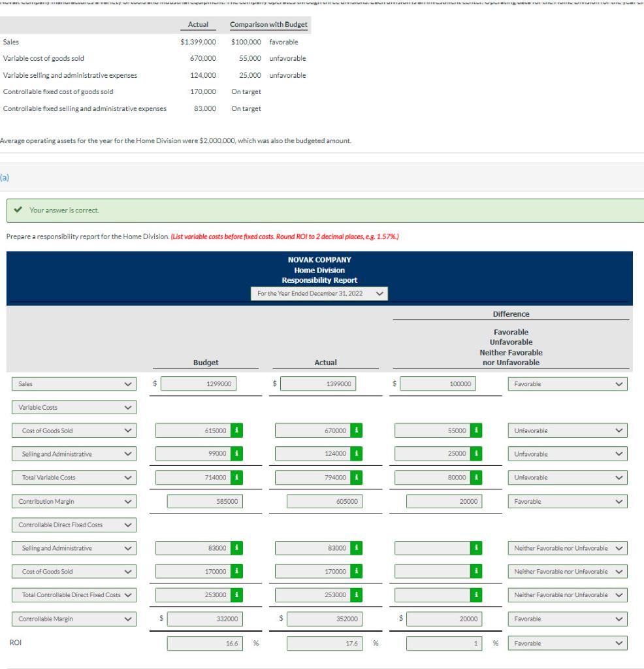
Task: Click info icon in total fixed costs difference field
Action: coord(476,595)
